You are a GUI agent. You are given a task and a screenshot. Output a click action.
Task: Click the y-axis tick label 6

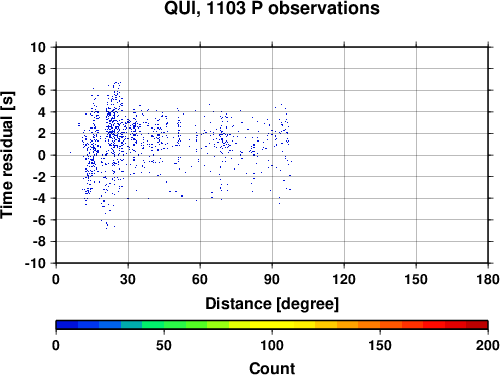pos(42,90)
